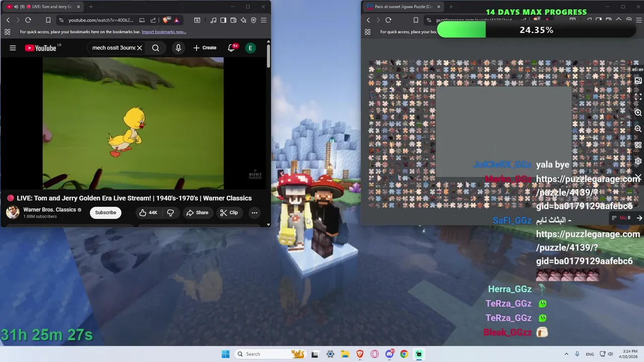The height and width of the screenshot is (362, 644).
Task: Open the share icon in YouTube address bar
Action: 153,20
